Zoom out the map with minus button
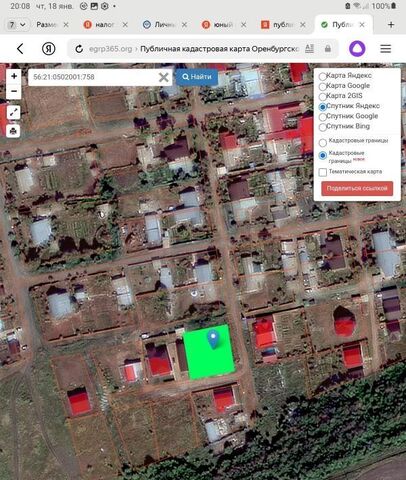 (14, 91)
